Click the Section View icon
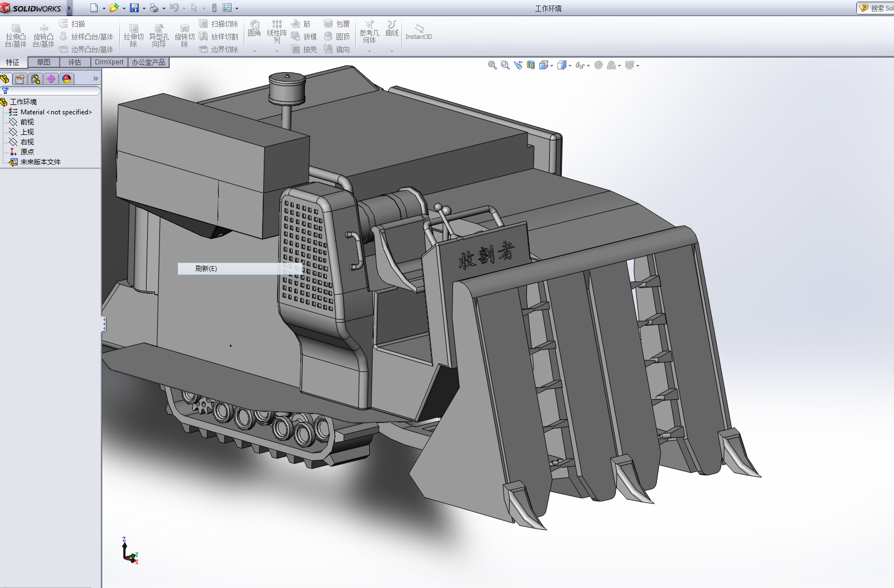This screenshot has width=894, height=588. point(531,65)
